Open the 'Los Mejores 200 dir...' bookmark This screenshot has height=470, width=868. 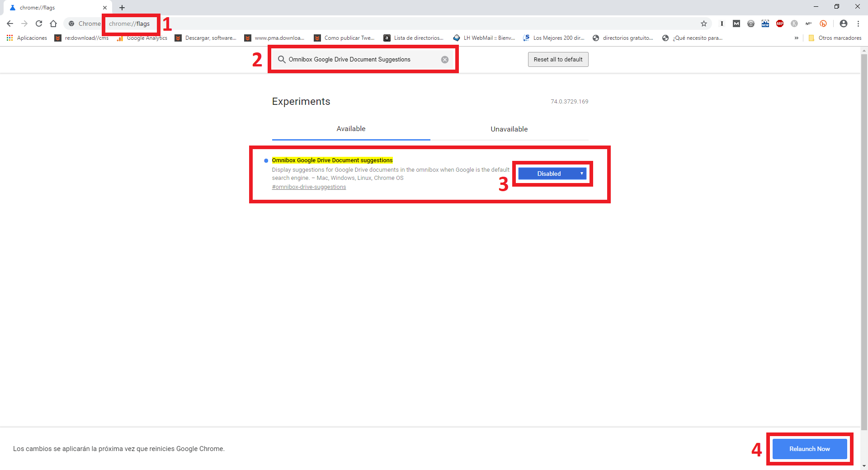pos(554,38)
